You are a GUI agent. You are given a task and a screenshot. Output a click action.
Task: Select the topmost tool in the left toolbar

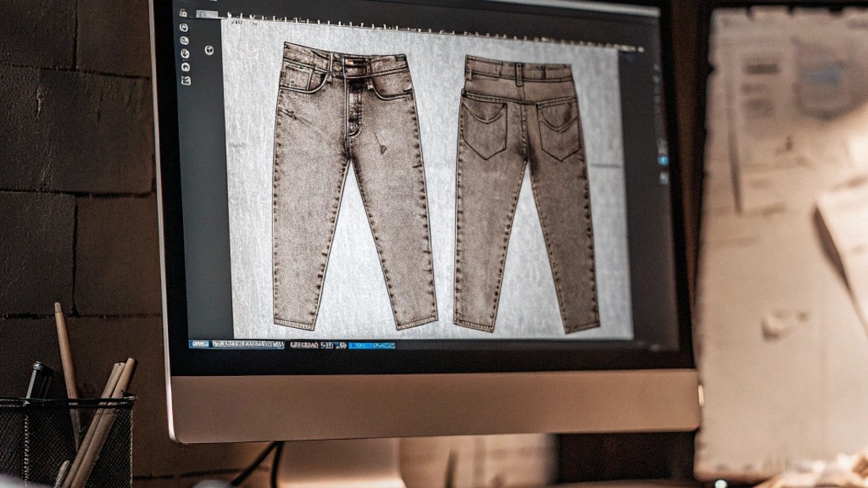[x=184, y=11]
